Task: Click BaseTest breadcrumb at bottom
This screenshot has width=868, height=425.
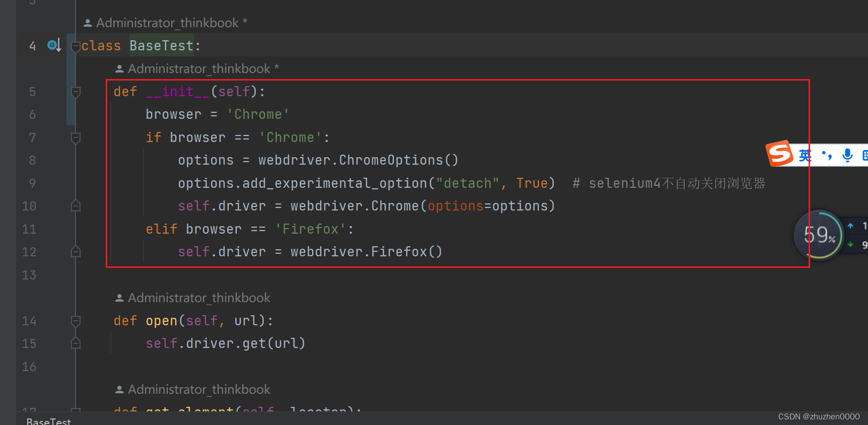Action: (x=49, y=421)
